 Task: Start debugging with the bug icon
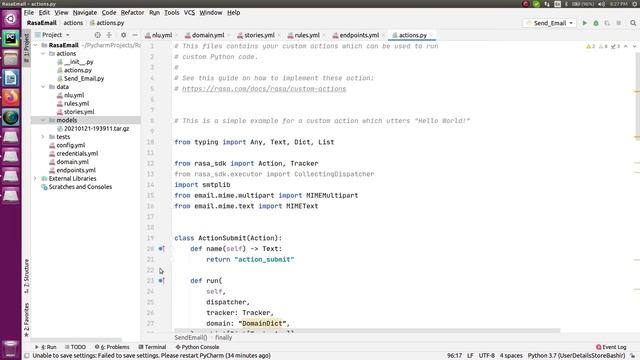pos(596,23)
